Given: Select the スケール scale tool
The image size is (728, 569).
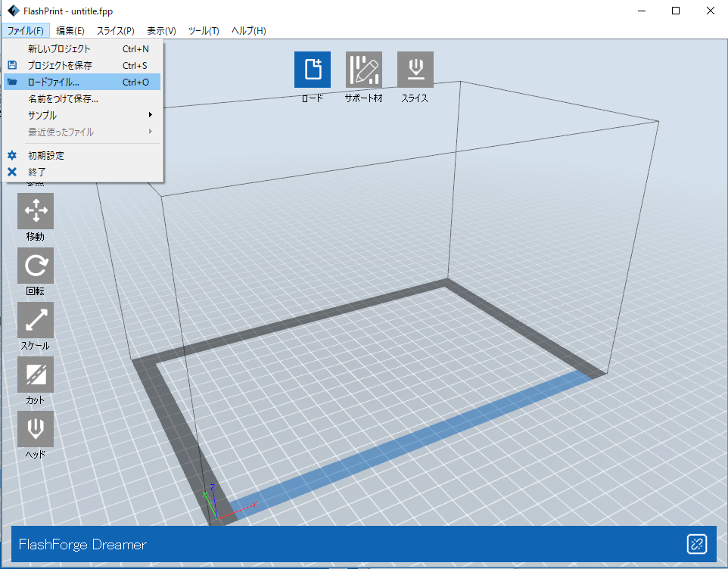Looking at the screenshot, I should [36, 320].
